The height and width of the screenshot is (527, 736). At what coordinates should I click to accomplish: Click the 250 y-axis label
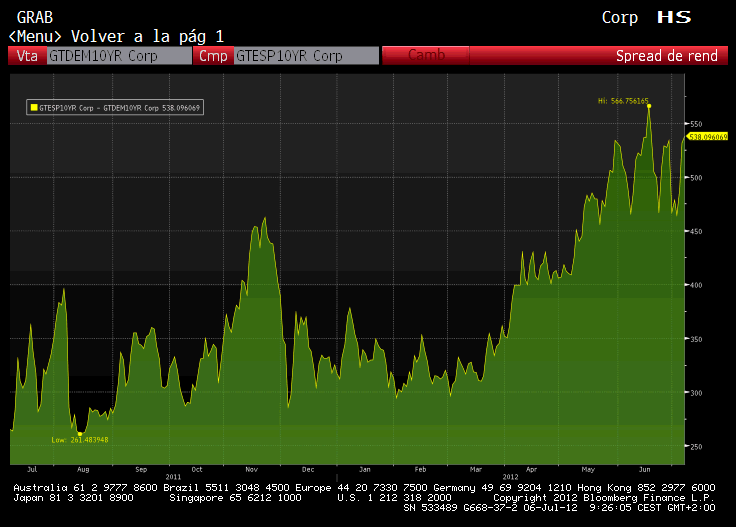pos(696,447)
